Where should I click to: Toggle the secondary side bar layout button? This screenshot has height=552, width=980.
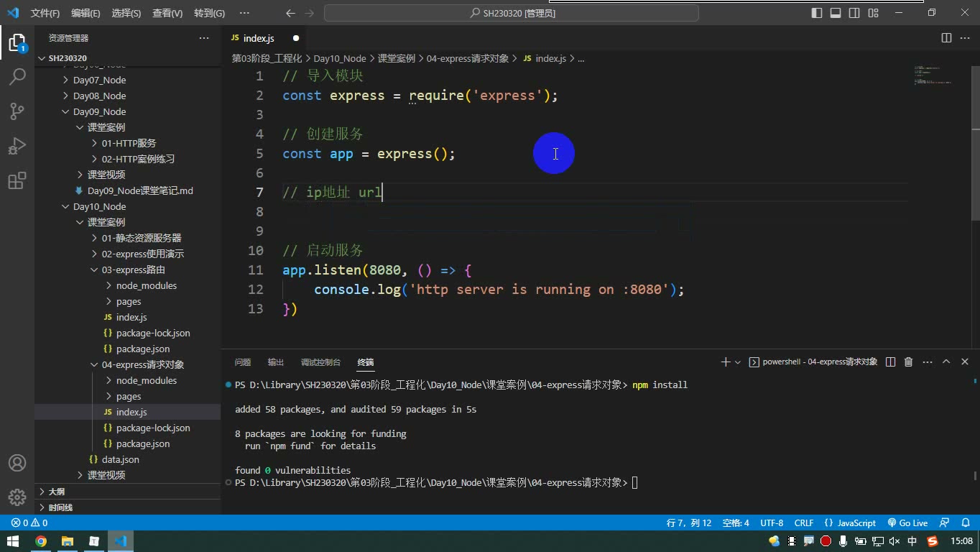pos(854,13)
